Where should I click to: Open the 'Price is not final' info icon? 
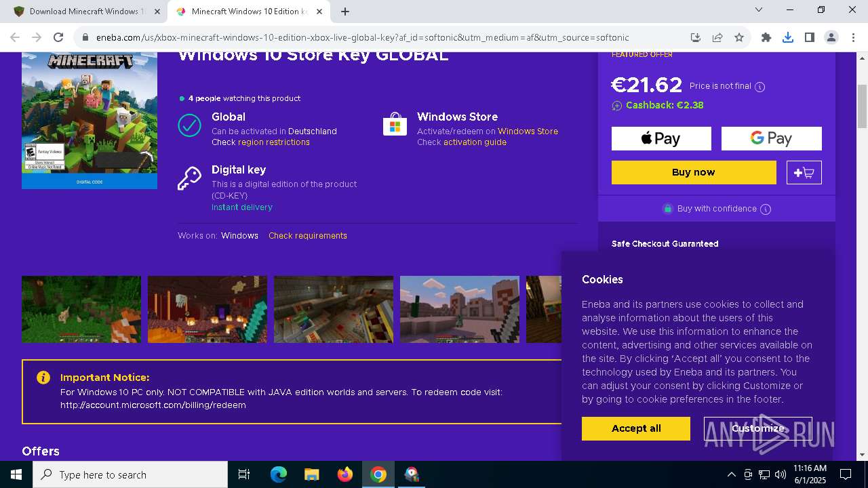pyautogui.click(x=760, y=87)
